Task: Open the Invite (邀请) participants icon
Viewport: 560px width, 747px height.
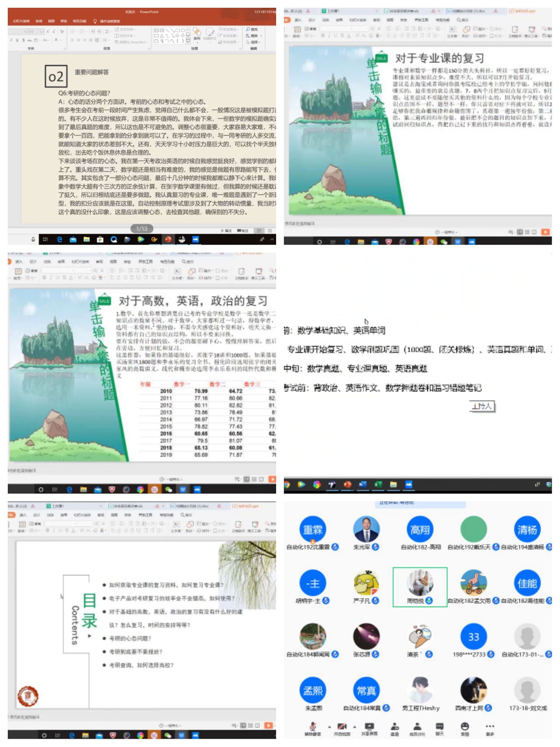Action: [395, 727]
